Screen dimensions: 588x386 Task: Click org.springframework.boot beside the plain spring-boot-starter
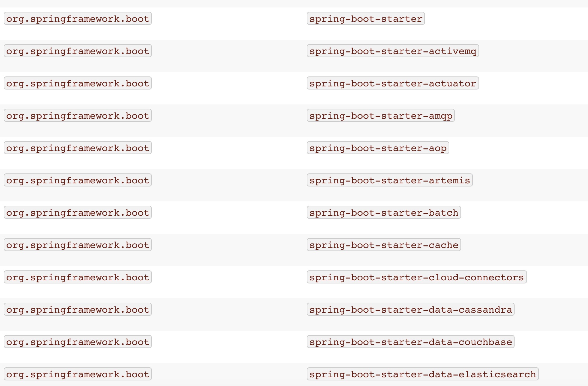pyautogui.click(x=77, y=19)
